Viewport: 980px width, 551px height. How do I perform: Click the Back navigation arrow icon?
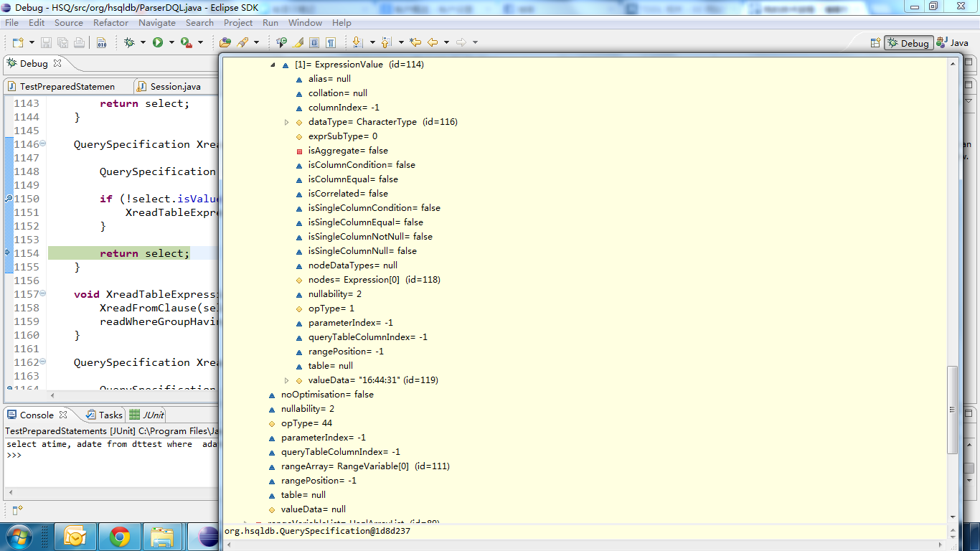(x=433, y=43)
